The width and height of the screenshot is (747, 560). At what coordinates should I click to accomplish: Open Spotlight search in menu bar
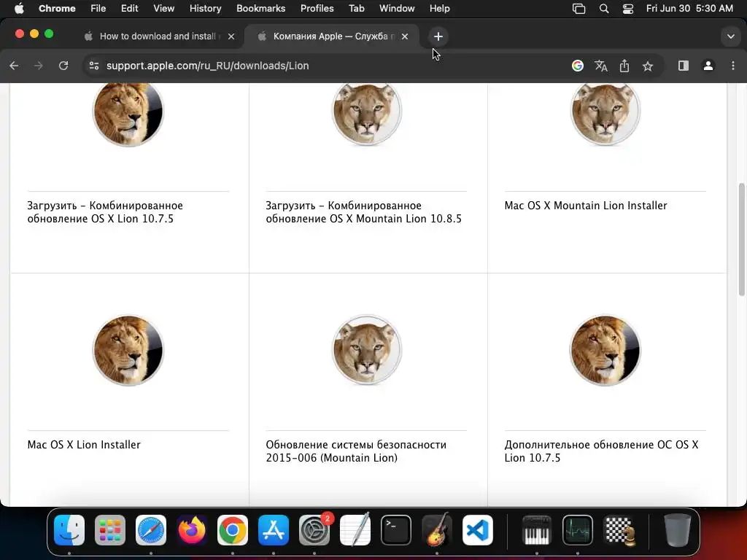coord(603,9)
